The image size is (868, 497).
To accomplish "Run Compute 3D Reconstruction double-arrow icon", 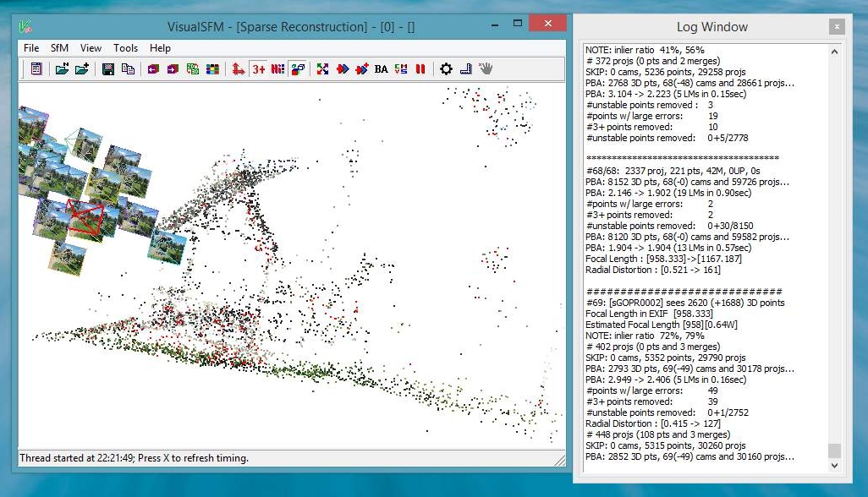I will coord(343,69).
